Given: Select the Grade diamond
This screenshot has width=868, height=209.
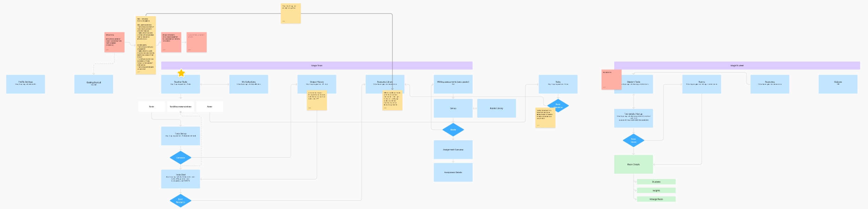Looking at the screenshot, I should (x=453, y=130).
